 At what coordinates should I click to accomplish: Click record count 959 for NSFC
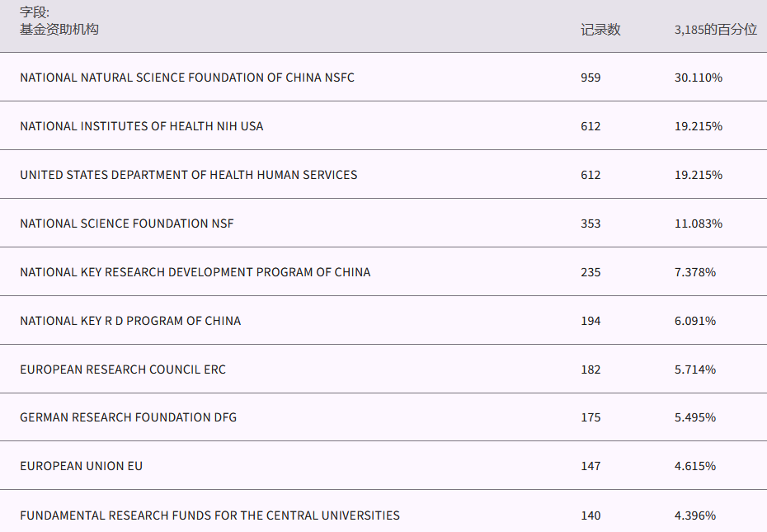coord(591,78)
